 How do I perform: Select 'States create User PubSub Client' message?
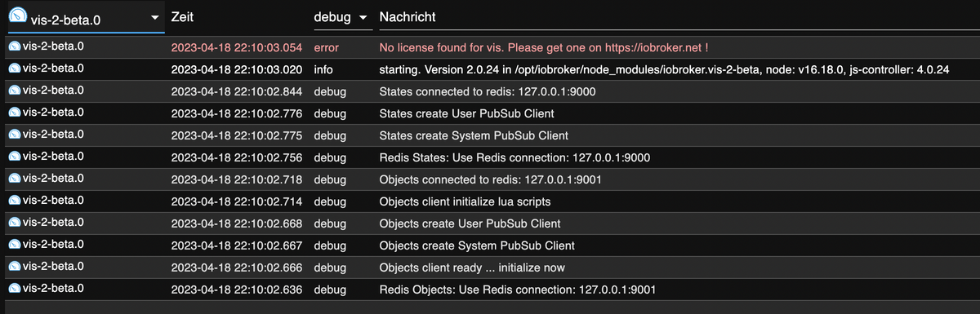[x=467, y=113]
